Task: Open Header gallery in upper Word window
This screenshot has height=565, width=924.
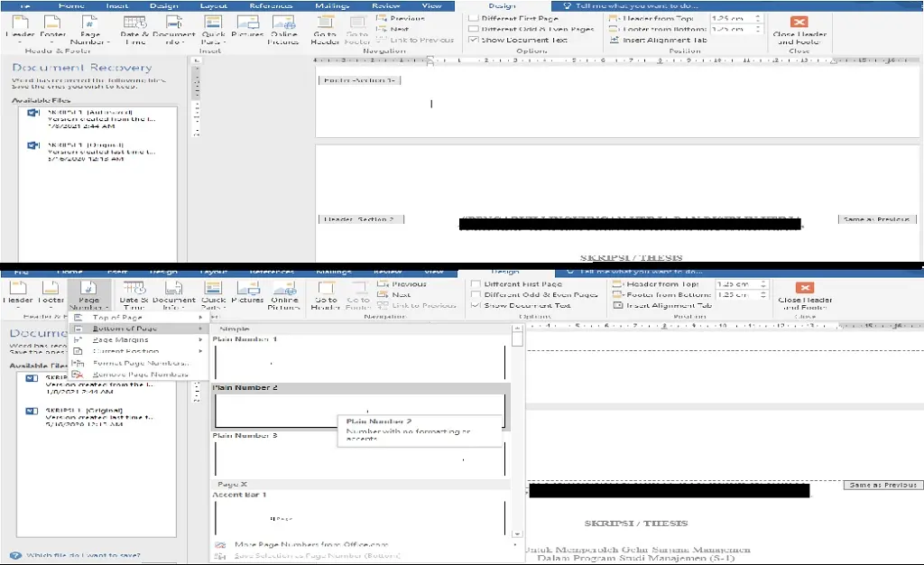Action: tap(20, 30)
